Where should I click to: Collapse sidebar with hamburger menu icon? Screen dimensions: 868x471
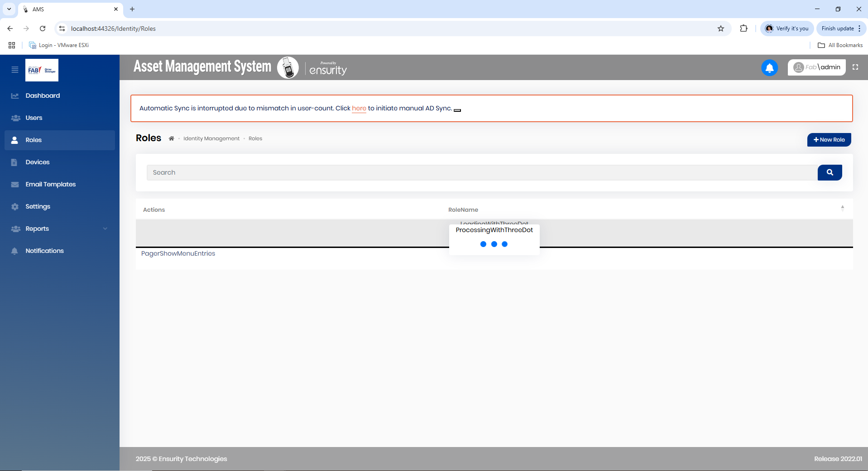click(15, 70)
